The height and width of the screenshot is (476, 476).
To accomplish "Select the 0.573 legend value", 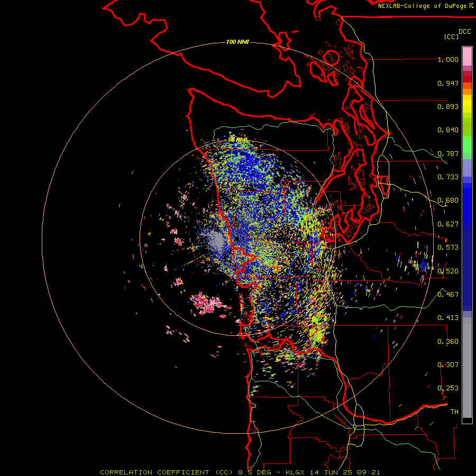I will [x=448, y=248].
